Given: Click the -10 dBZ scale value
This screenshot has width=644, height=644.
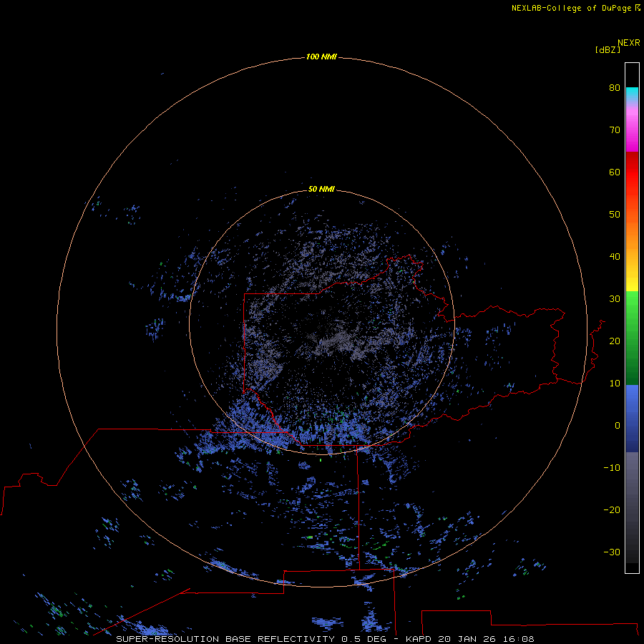Looking at the screenshot, I should pyautogui.click(x=612, y=468).
